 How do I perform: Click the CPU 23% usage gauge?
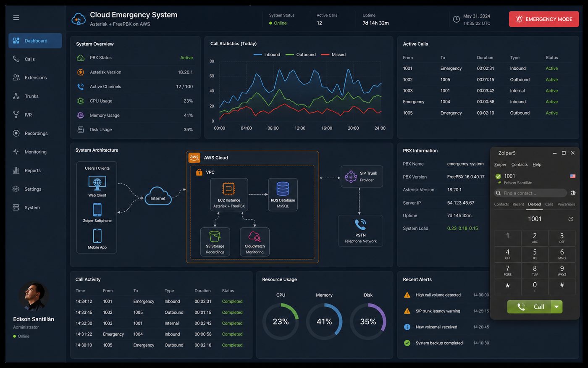(281, 321)
